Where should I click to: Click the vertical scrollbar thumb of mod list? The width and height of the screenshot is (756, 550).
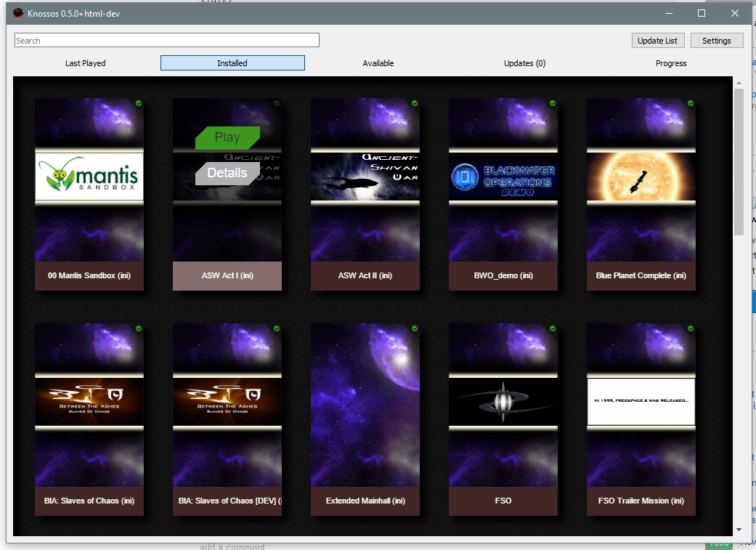[x=739, y=162]
